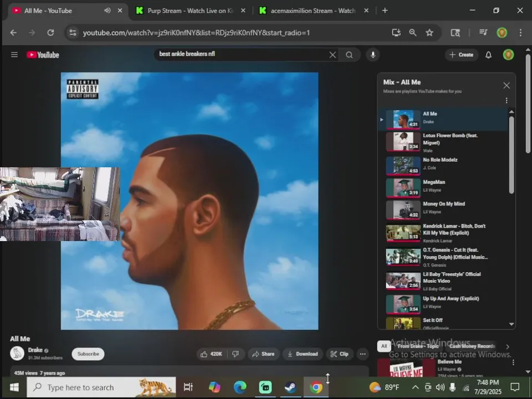
Task: Play All Me by Drake in the mix
Action: 443,119
